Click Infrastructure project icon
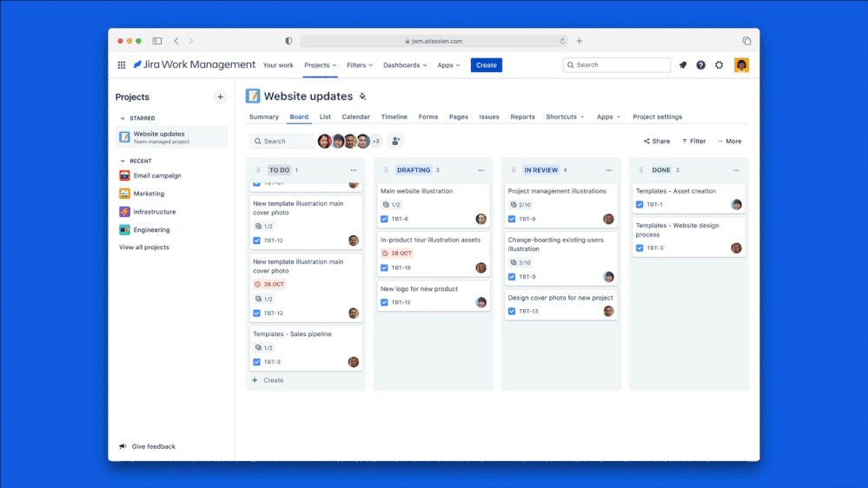 pyautogui.click(x=124, y=212)
